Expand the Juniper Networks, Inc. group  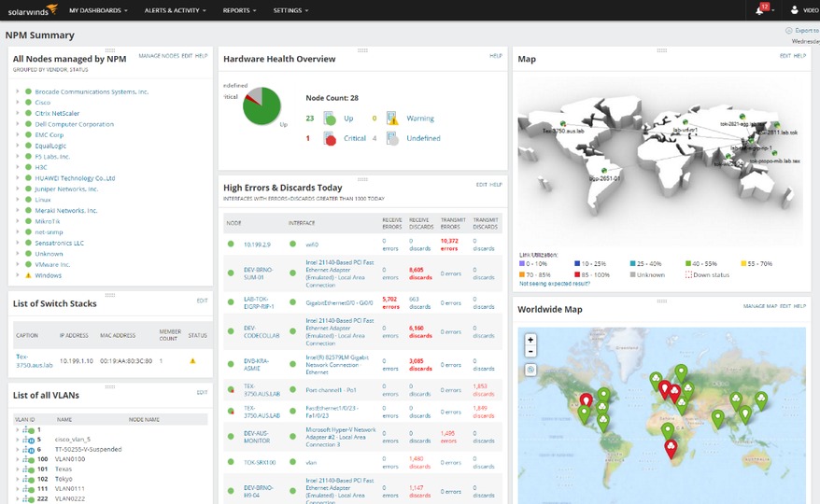pyautogui.click(x=18, y=189)
